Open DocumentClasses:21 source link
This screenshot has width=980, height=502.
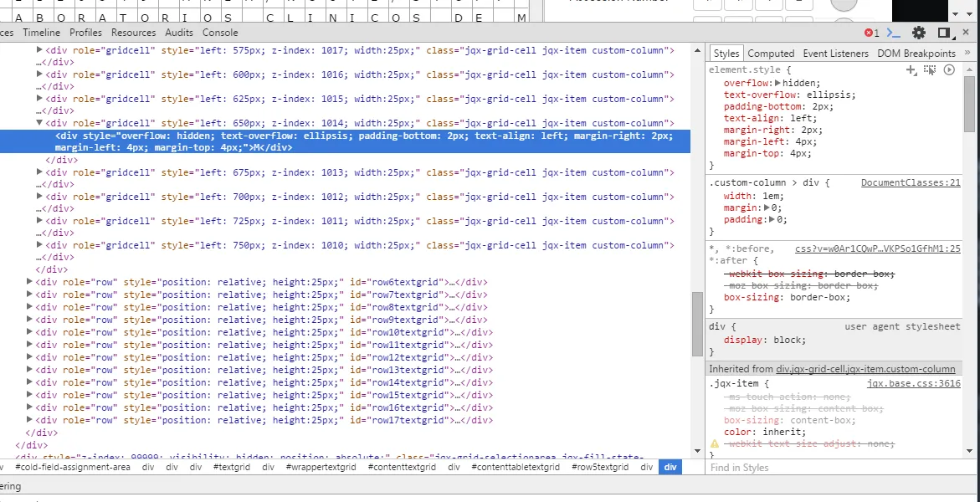tap(911, 182)
